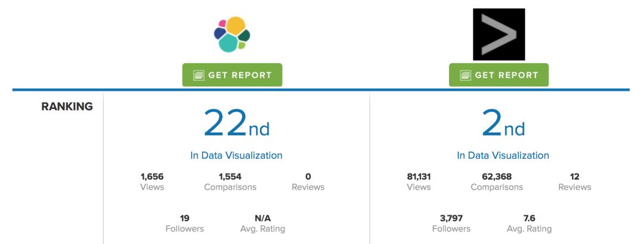Select the 62,368 Comparisons stat
The width and height of the screenshot is (644, 244).
pos(497,181)
